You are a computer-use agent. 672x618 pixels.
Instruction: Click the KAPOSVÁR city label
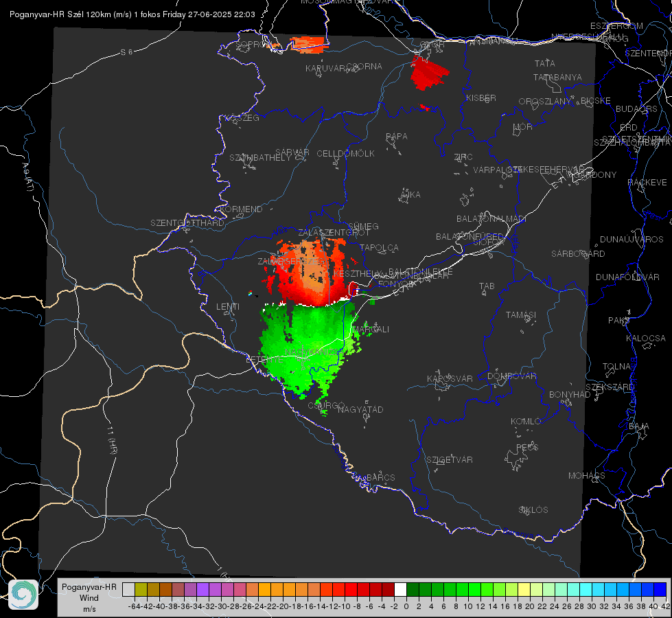point(450,378)
